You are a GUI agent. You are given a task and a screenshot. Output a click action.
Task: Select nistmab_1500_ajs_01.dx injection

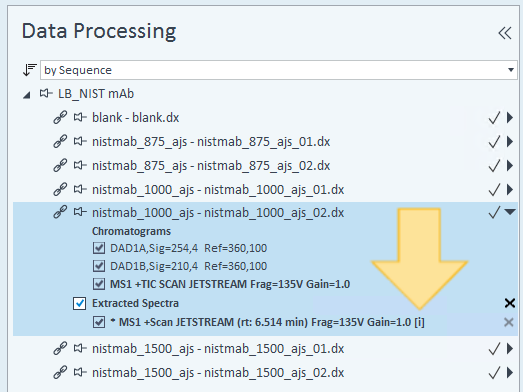(218, 349)
